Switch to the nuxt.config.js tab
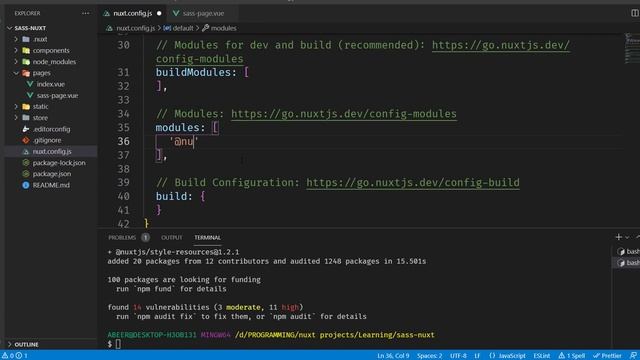 133,13
